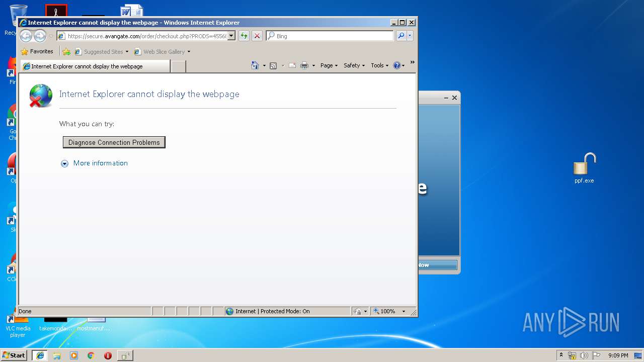The image size is (644, 362).
Task: Expand the More information section
Action: click(95, 163)
